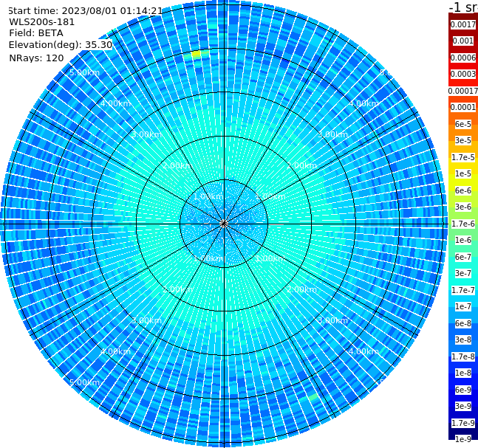The image size is (478, 448).
Task: Select the 3.00km range label in upper-right quadrant
Action: (332, 134)
